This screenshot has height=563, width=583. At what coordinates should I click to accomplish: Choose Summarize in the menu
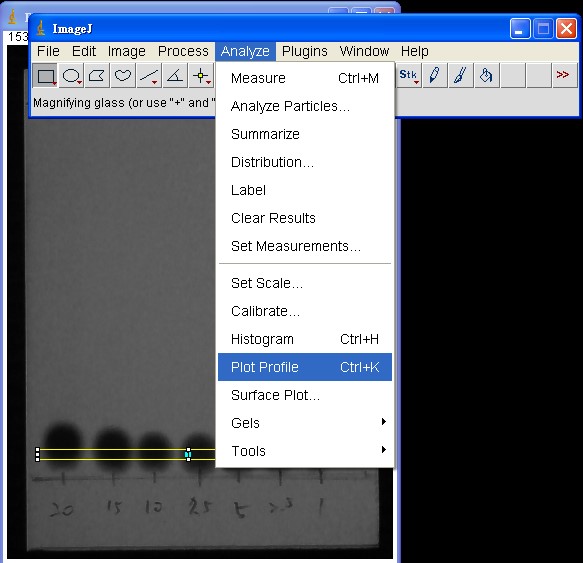point(305,134)
